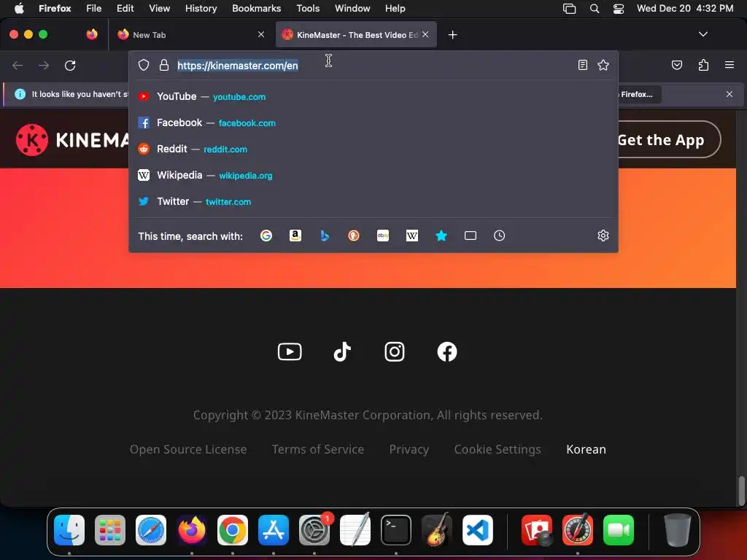Screen dimensions: 747x560
Task: Search with Bing icon this time
Action: click(325, 236)
